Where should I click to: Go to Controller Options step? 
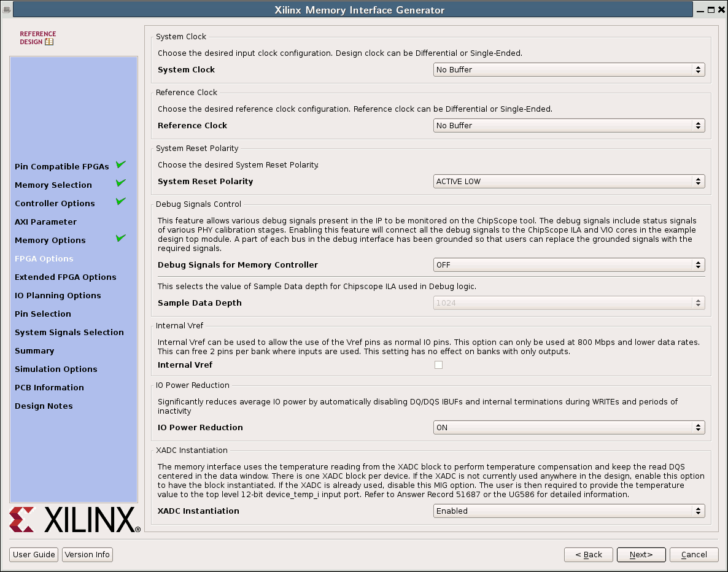point(55,203)
